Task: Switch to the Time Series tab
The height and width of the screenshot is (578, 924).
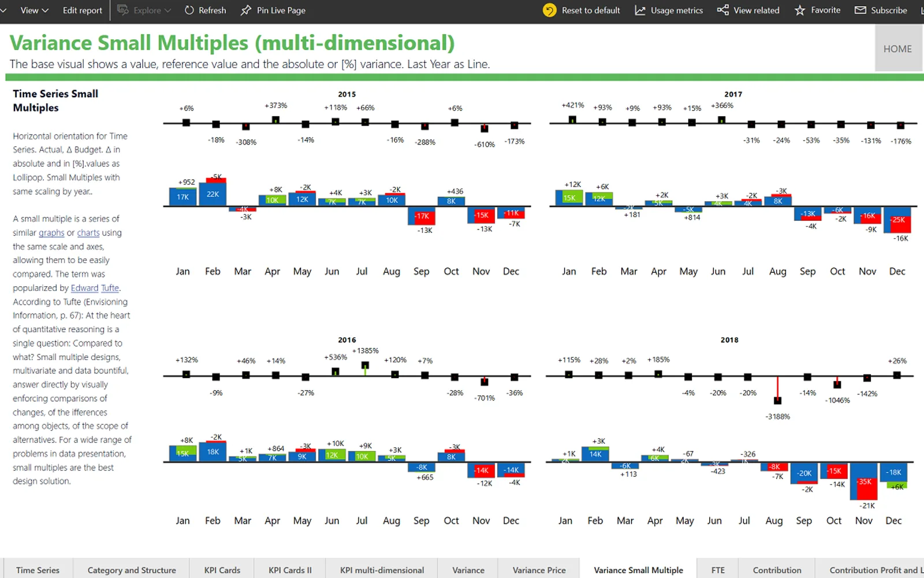Action: click(38, 570)
